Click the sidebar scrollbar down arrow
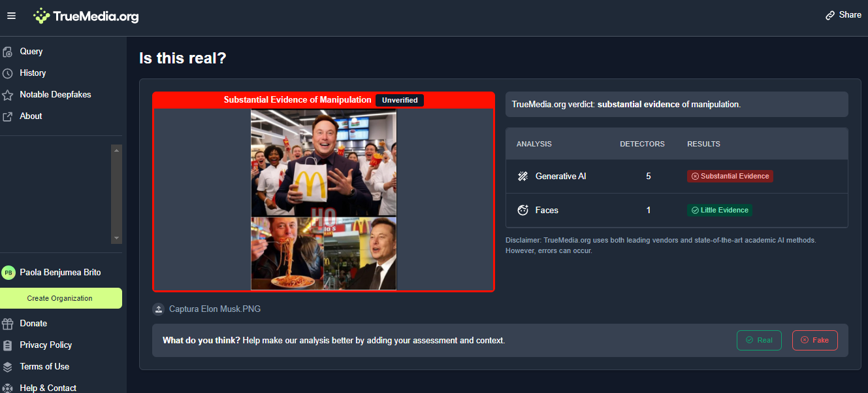868x393 pixels. (x=117, y=238)
